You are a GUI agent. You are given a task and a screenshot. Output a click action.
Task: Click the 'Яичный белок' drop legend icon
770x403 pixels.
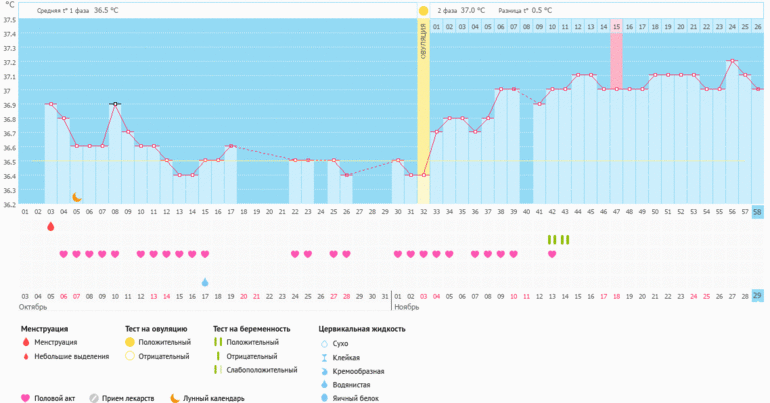[324, 397]
